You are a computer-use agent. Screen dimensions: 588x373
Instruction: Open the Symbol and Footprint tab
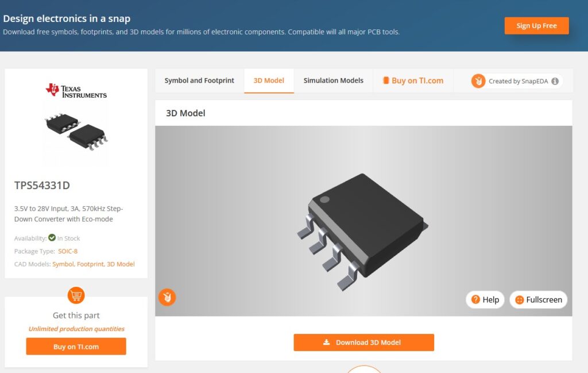(199, 80)
